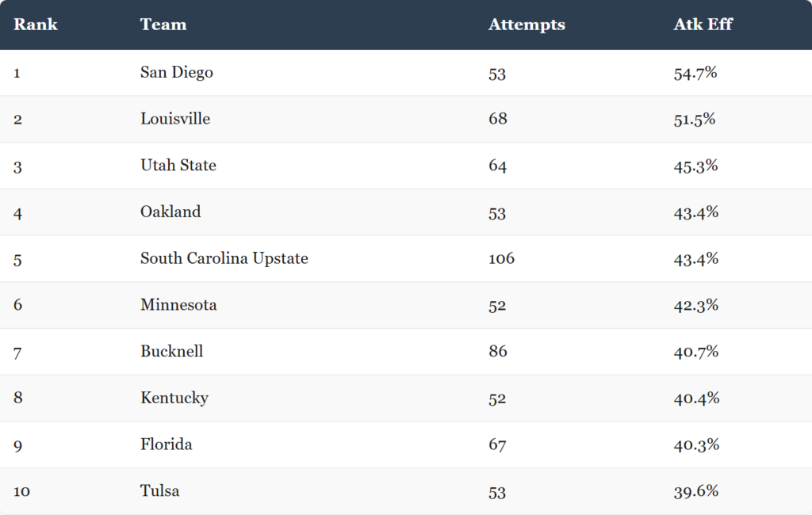Choose the Utah State row
812x515 pixels.
pos(406,166)
